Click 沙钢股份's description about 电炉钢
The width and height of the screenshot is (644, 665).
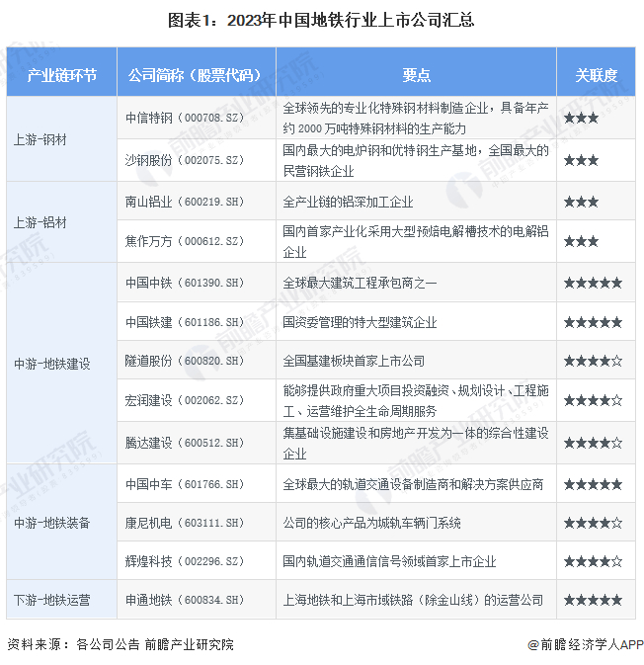point(416,160)
